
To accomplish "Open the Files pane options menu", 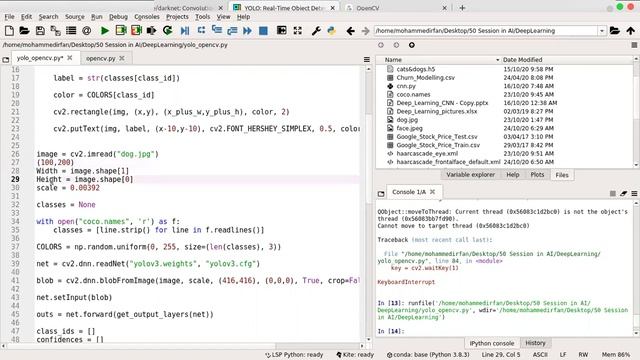I will 634,45.
